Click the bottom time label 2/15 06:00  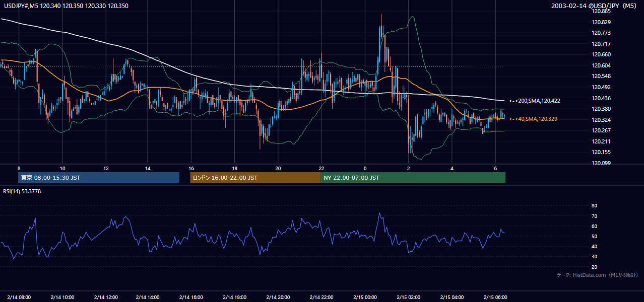click(x=496, y=297)
